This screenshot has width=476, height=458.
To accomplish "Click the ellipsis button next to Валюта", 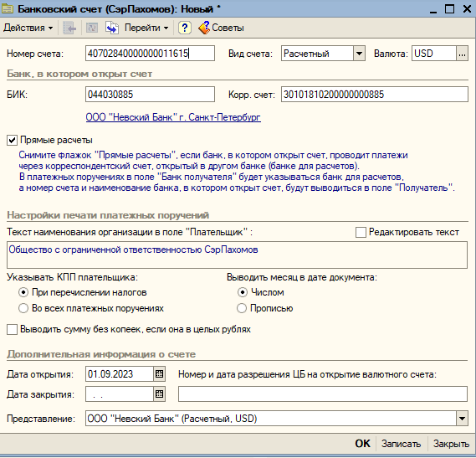I will 462,54.
